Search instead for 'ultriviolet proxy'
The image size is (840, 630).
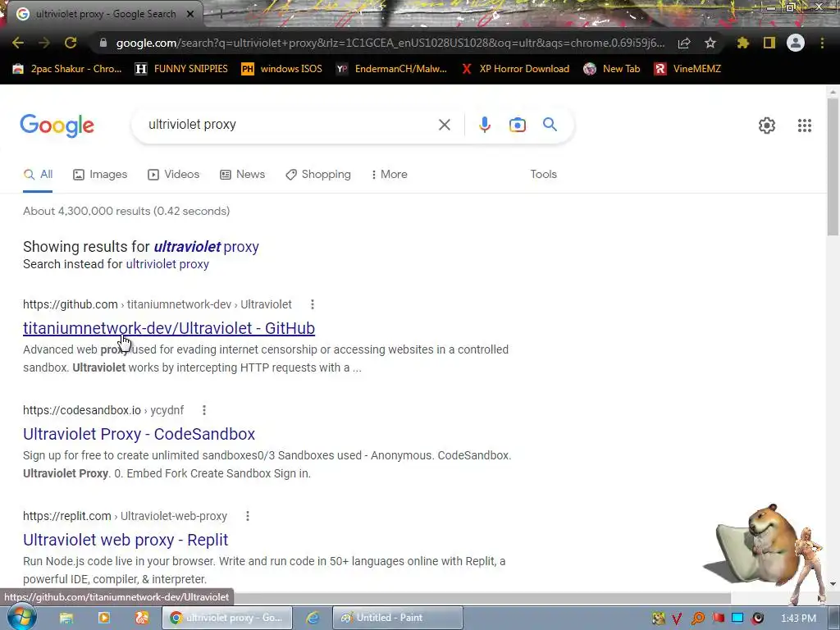(167, 264)
